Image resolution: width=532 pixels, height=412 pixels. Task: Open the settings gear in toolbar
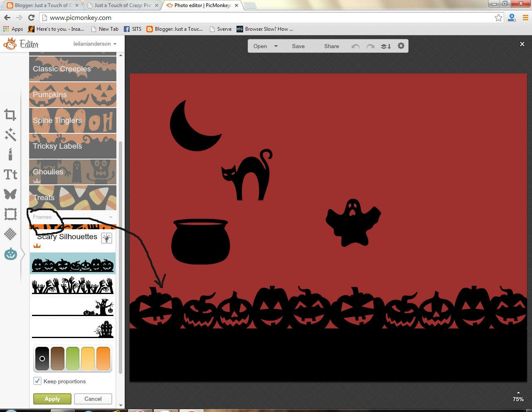(x=401, y=46)
